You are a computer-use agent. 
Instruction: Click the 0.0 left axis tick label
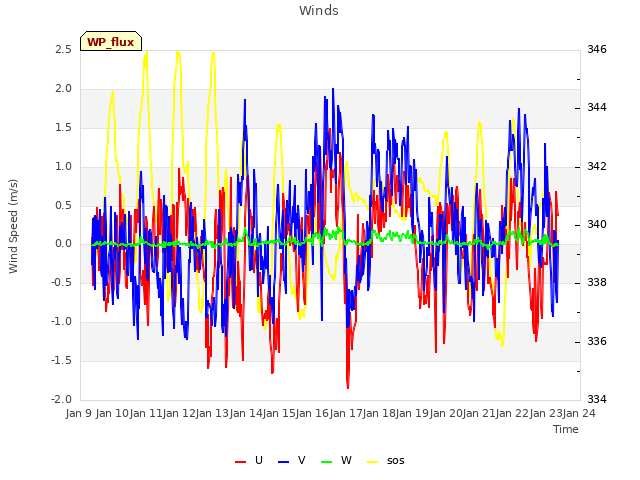(64, 244)
